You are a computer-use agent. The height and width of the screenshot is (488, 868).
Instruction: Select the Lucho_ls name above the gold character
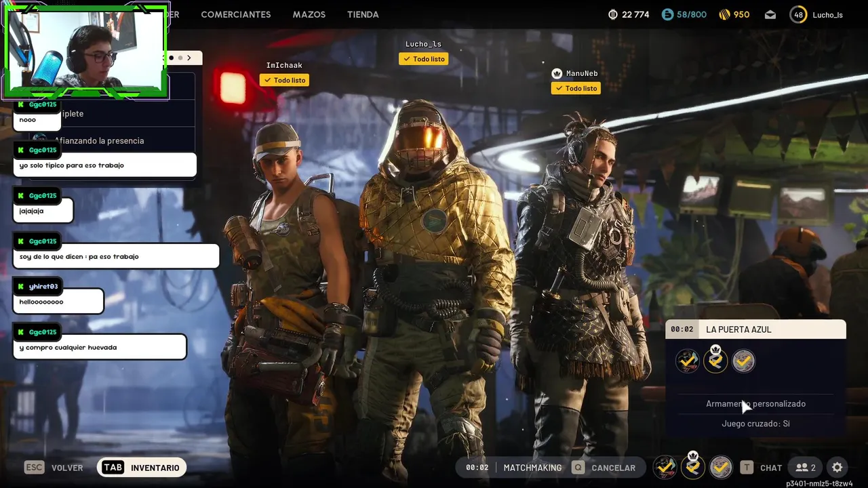pos(423,44)
